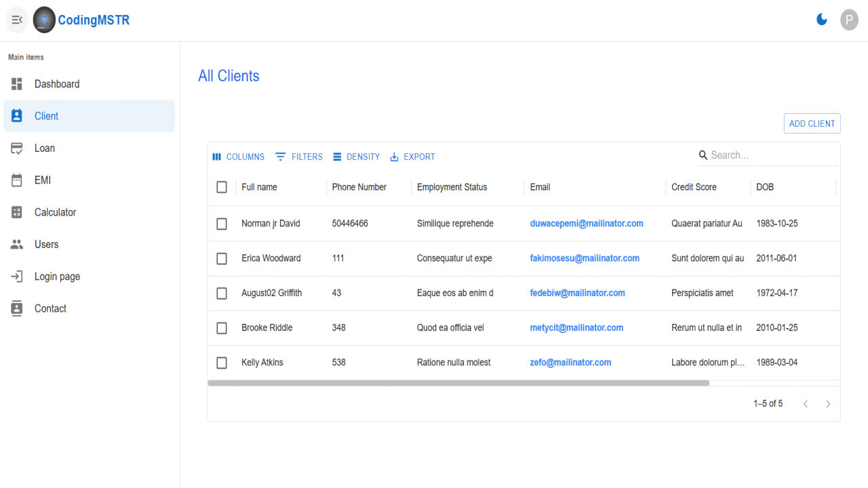Open the Columns selector panel
Screen dimensions: 868x488
point(238,157)
